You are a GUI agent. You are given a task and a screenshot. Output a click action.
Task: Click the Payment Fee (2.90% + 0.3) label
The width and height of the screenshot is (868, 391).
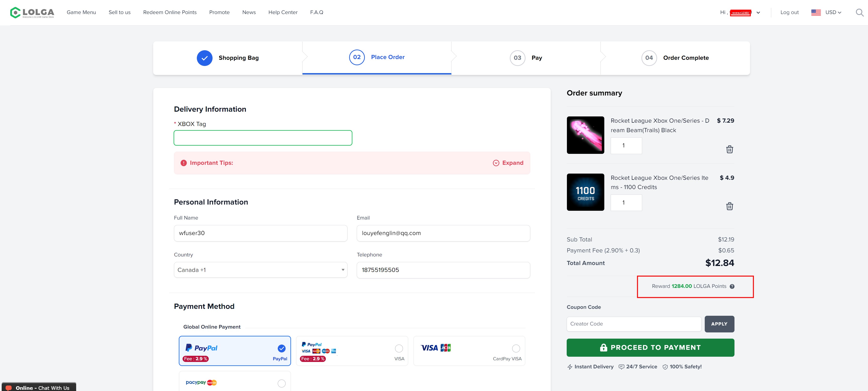tap(603, 251)
